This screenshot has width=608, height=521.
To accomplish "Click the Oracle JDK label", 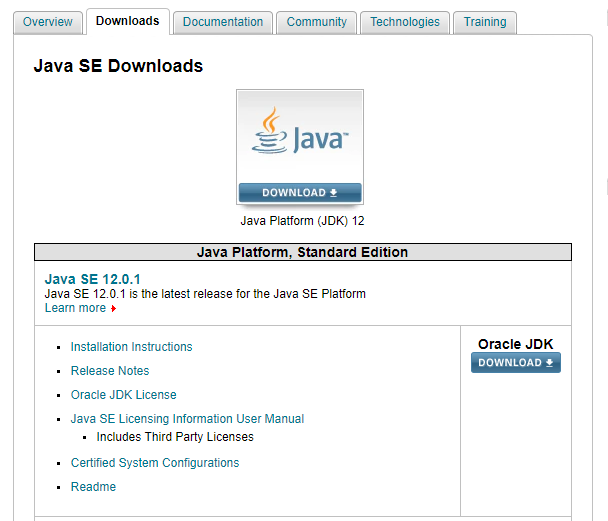I will (515, 344).
